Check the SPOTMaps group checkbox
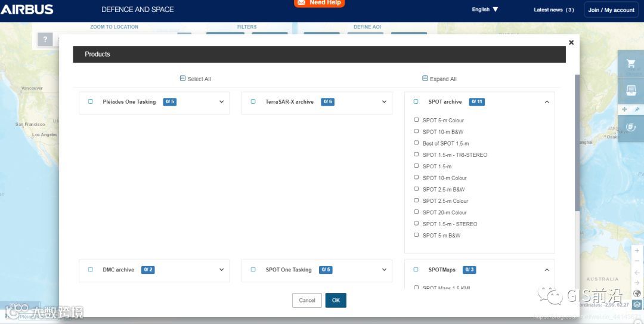 coord(416,270)
